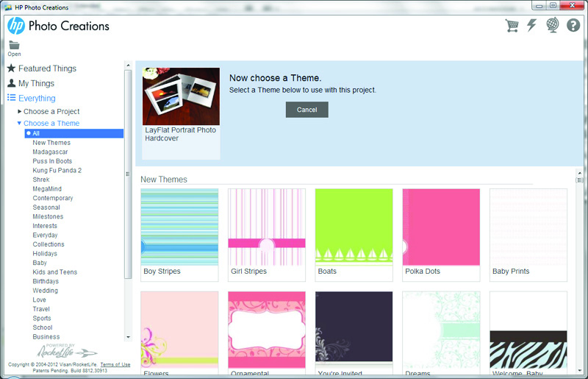Open the Terms of Use link

pos(115,364)
